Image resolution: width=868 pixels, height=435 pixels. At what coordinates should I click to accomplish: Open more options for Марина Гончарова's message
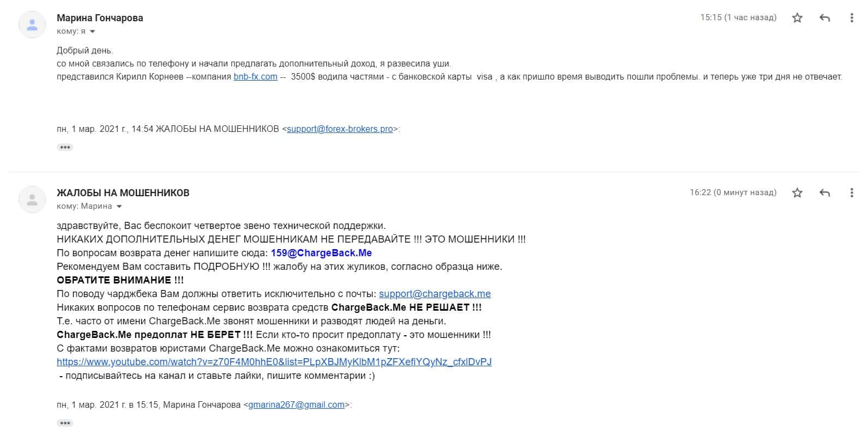851,18
